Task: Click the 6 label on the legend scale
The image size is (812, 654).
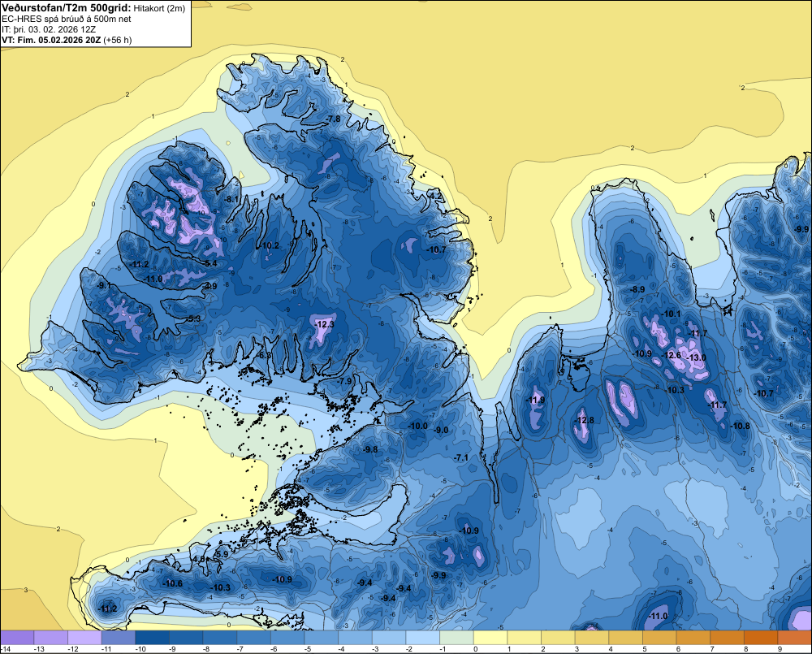Action: [678, 649]
